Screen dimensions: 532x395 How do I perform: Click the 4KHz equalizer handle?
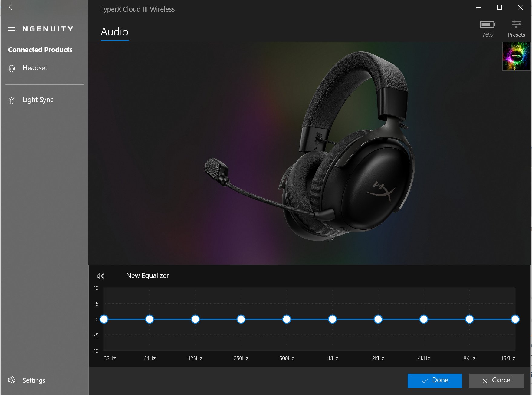point(424,319)
